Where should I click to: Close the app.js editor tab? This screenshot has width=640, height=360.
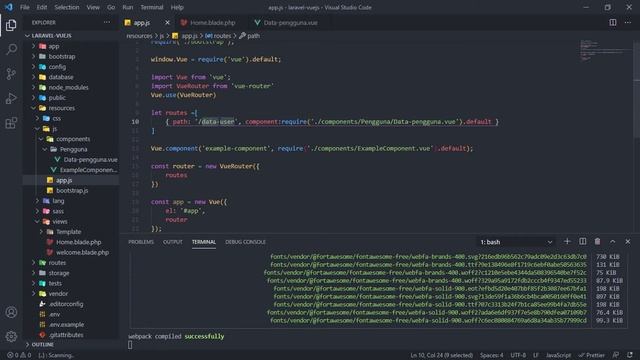(167, 22)
